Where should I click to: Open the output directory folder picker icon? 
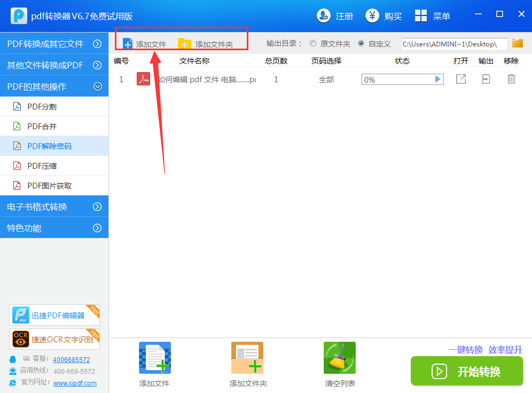coord(517,44)
